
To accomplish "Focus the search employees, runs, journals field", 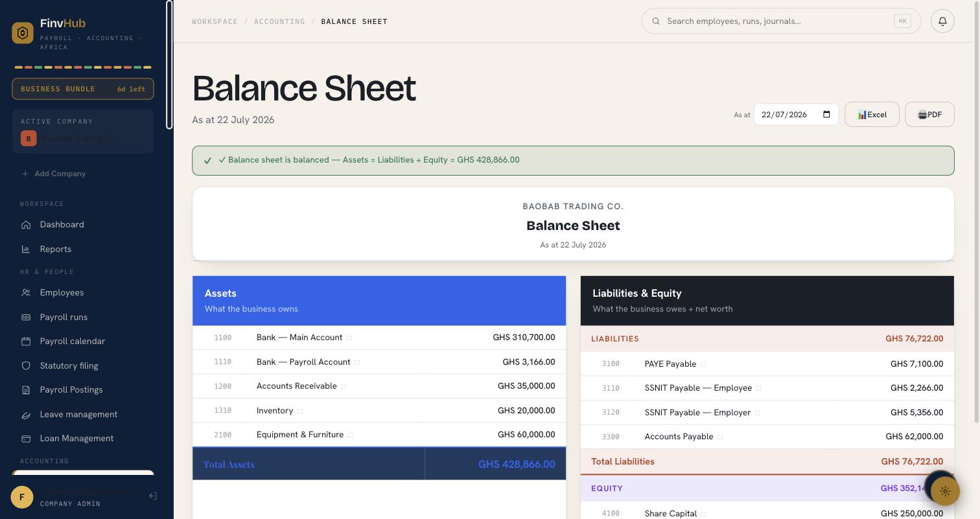I will pyautogui.click(x=780, y=21).
